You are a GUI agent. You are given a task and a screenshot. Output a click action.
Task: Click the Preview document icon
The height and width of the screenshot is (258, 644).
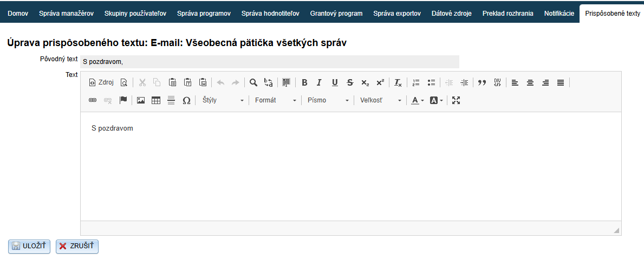click(x=124, y=82)
